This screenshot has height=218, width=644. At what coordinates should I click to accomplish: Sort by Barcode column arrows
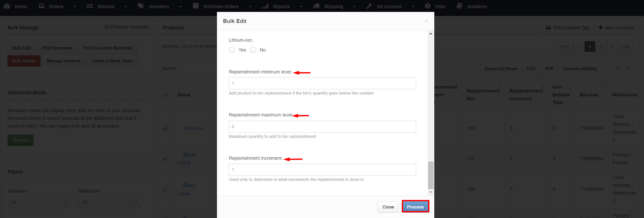pos(602,87)
